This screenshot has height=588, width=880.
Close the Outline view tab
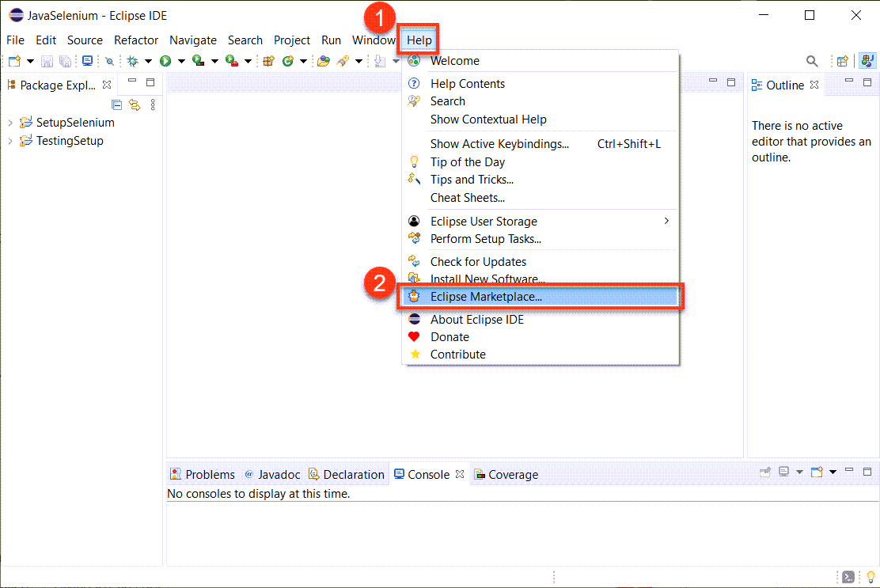pos(814,85)
